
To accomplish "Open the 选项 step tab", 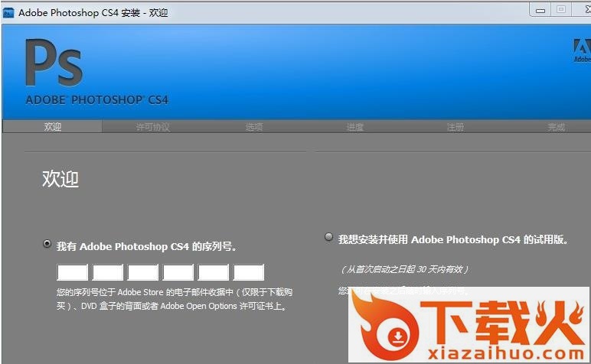I will coord(253,127).
